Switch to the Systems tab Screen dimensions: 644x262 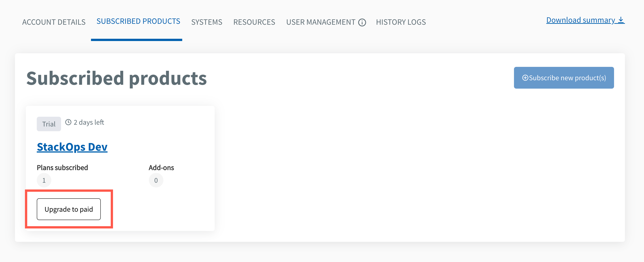[x=207, y=22]
